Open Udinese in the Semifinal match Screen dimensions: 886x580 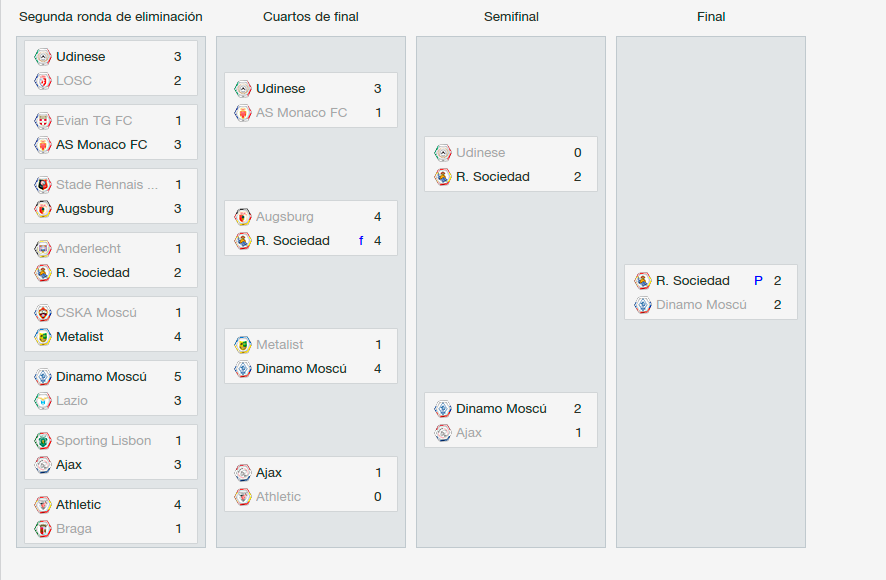tap(480, 153)
